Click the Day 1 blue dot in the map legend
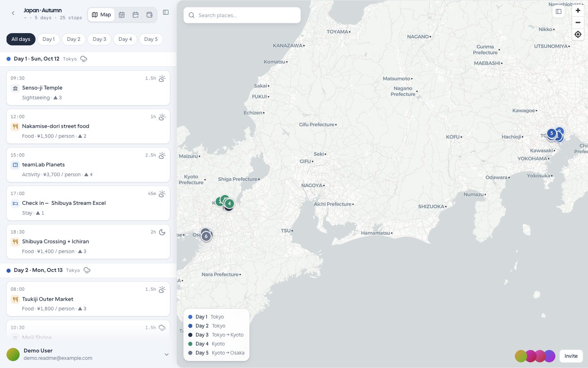The image size is (588, 368). click(190, 317)
